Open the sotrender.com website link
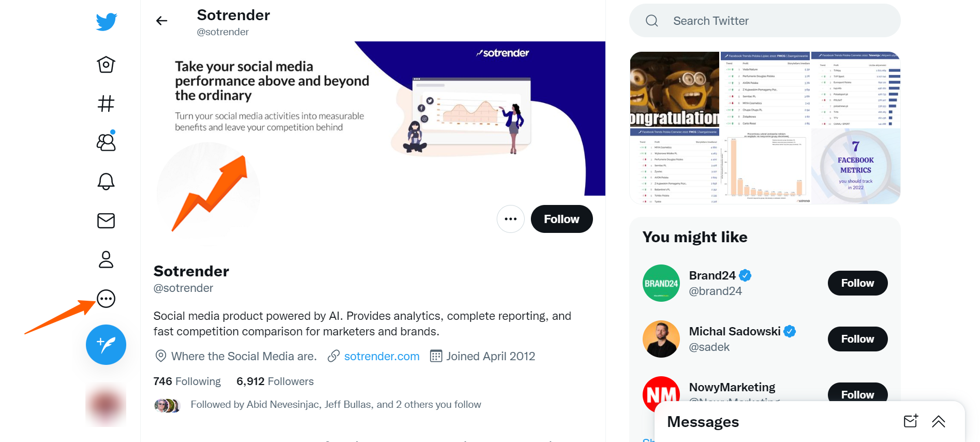980x442 pixels. point(381,356)
